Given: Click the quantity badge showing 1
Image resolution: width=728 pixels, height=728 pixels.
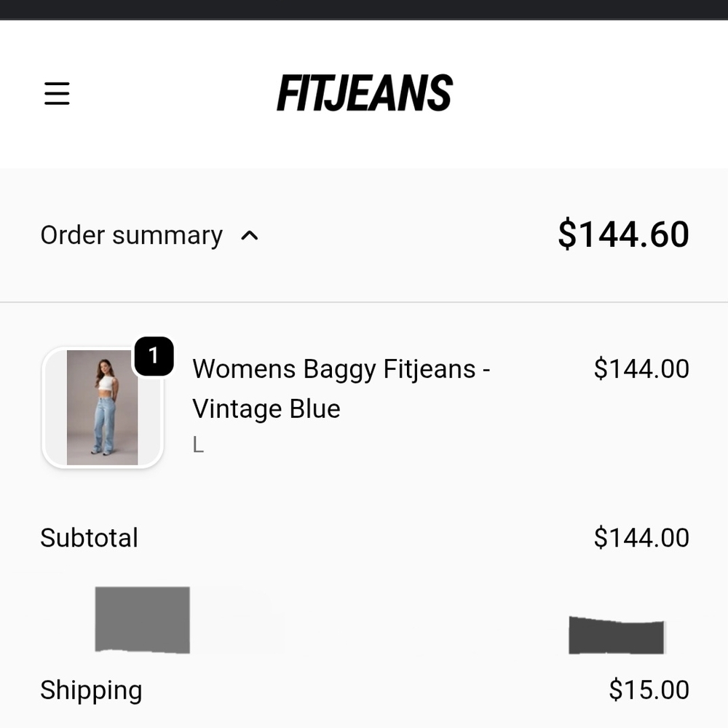Looking at the screenshot, I should pyautogui.click(x=154, y=356).
